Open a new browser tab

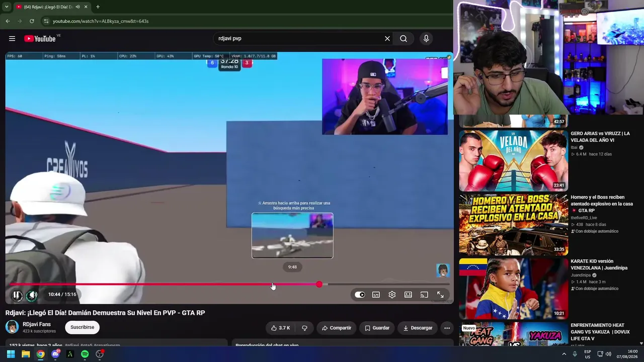click(x=98, y=7)
